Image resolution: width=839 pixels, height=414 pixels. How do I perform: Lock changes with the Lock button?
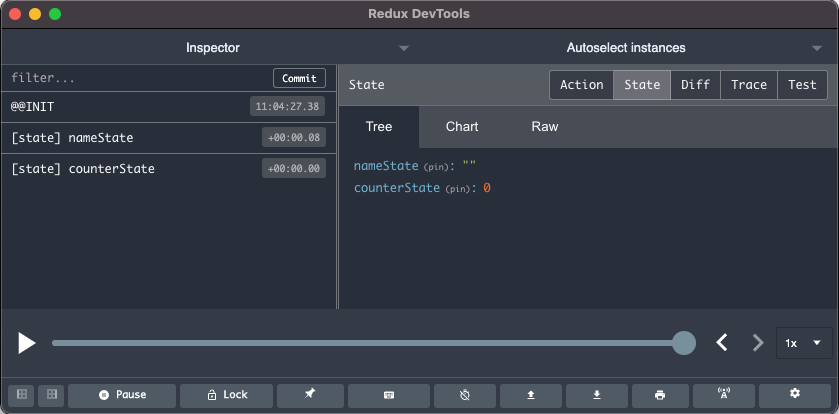click(x=226, y=395)
